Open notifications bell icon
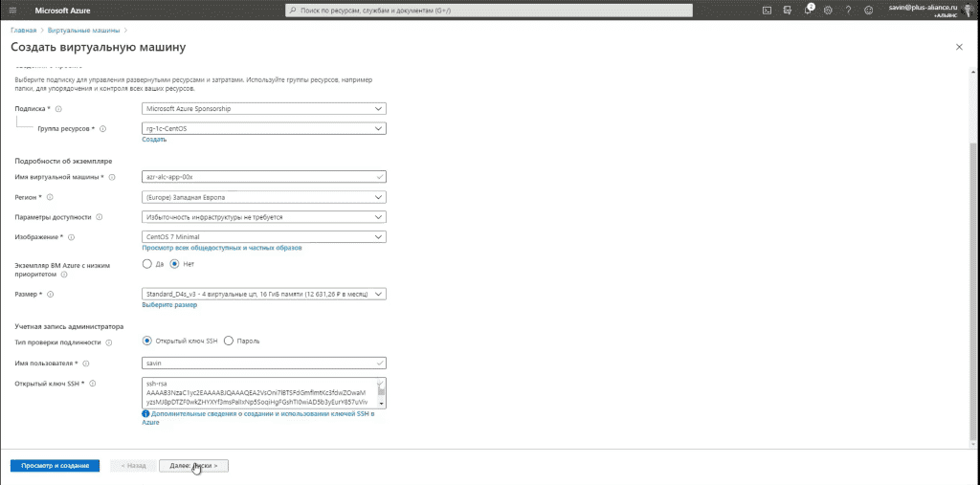Screen dimensions: 980x485 coord(808,10)
